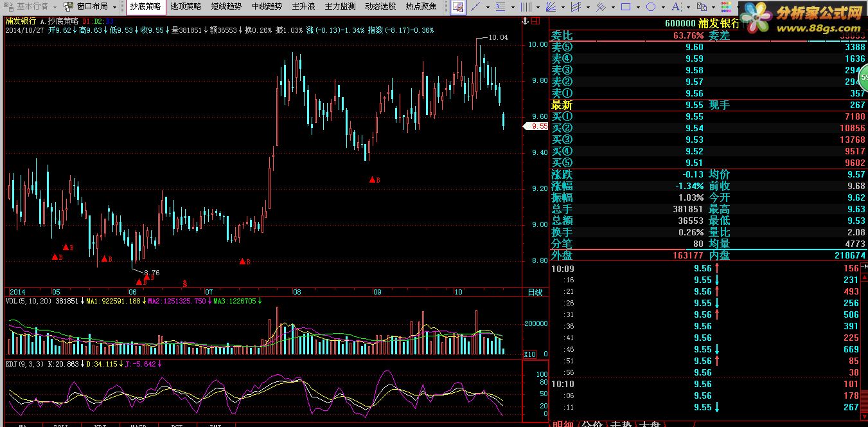Switch to the 逃顶策略 tab
Image resolution: width=868 pixels, height=427 pixels.
186,6
